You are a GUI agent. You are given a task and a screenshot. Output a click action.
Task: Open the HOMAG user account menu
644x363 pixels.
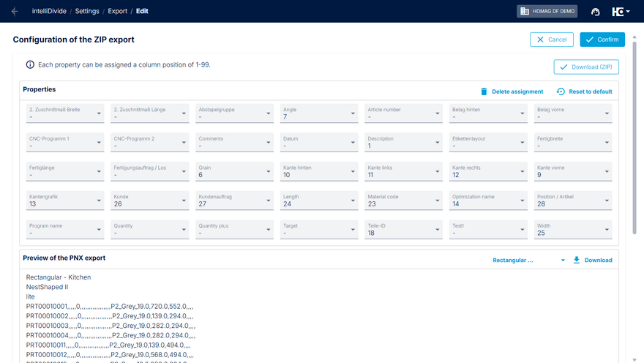tap(621, 12)
